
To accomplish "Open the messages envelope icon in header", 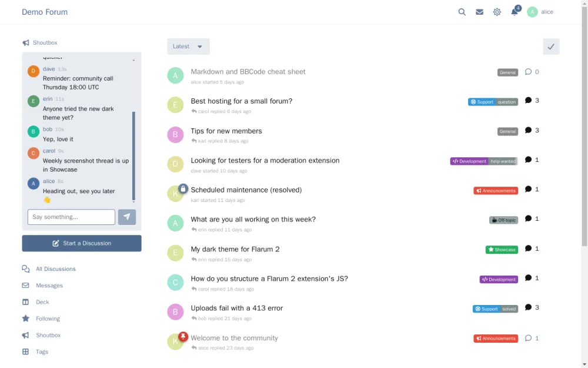I will 479,12.
